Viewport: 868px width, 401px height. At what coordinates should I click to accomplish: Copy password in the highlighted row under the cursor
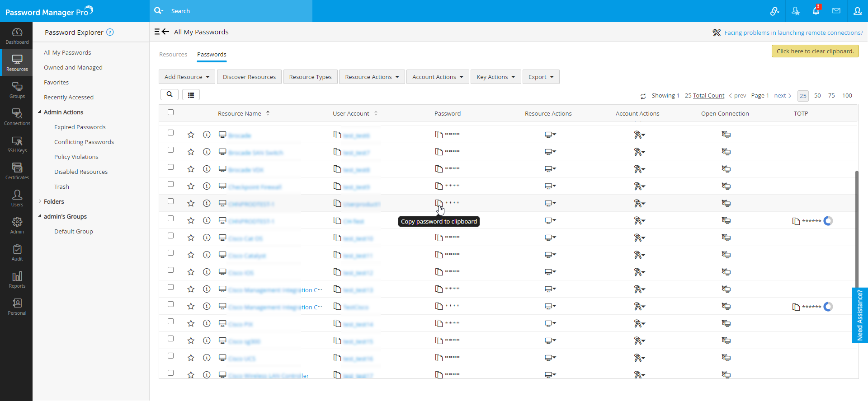coord(439,203)
